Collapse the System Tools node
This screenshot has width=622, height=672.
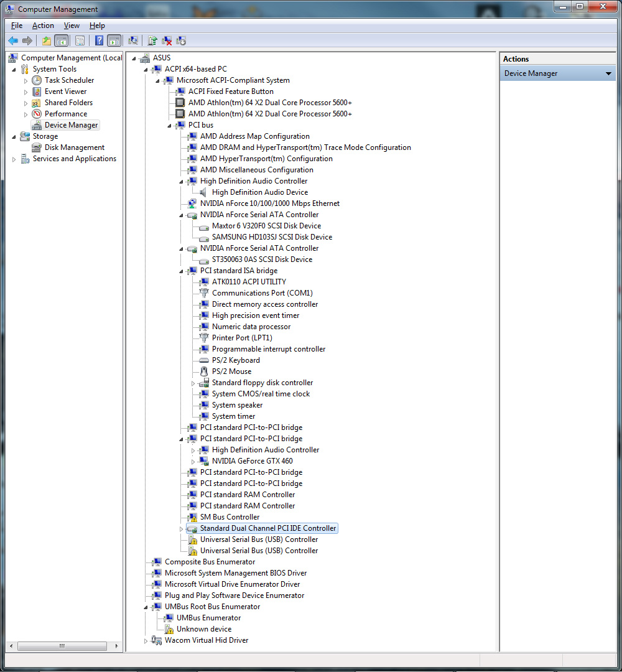click(x=14, y=70)
